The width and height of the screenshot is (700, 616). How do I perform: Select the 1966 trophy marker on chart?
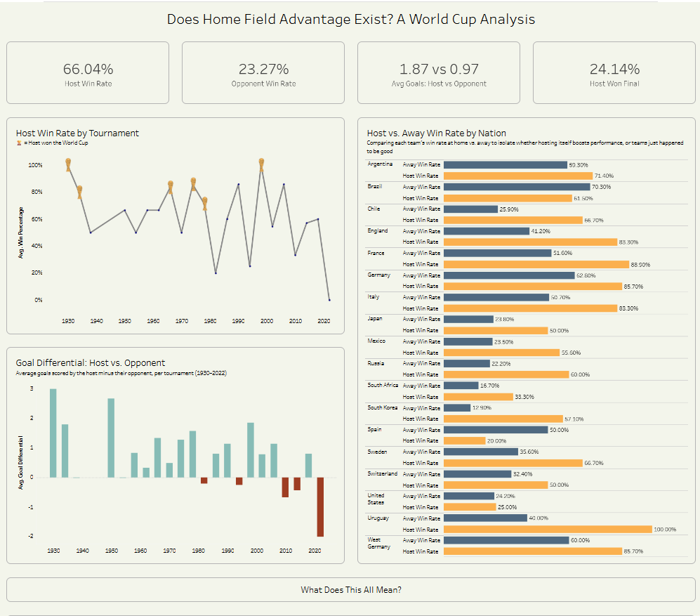click(x=171, y=187)
